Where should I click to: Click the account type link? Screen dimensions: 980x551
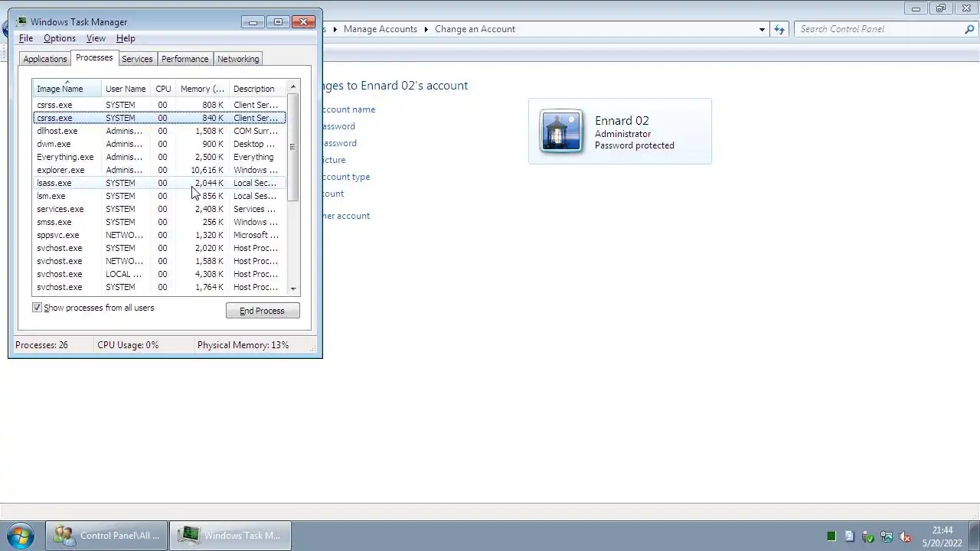(x=346, y=177)
